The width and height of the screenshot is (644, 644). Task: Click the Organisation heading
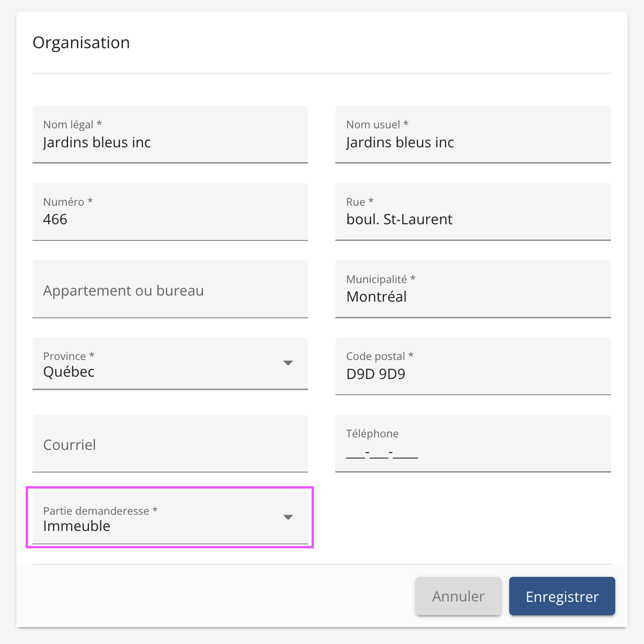(81, 43)
